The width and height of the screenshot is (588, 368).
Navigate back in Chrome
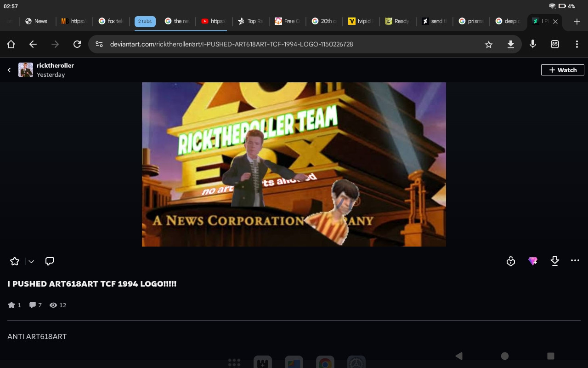point(33,44)
